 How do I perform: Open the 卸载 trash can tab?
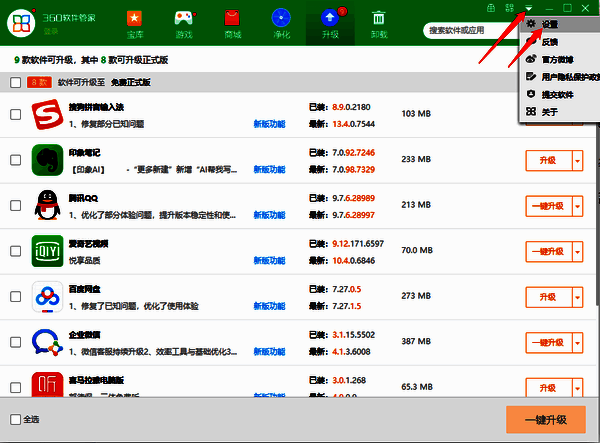pos(379,24)
